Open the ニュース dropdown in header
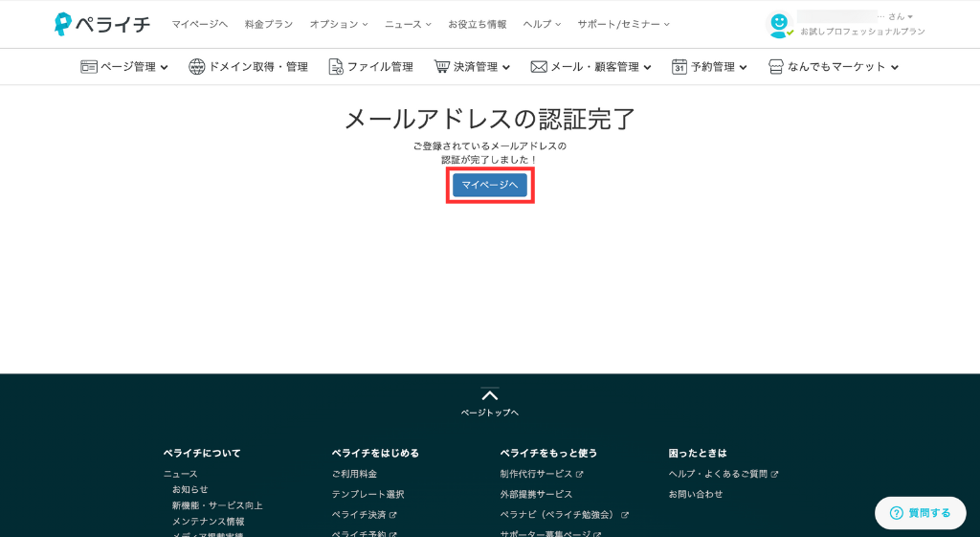The image size is (980, 537). click(408, 24)
